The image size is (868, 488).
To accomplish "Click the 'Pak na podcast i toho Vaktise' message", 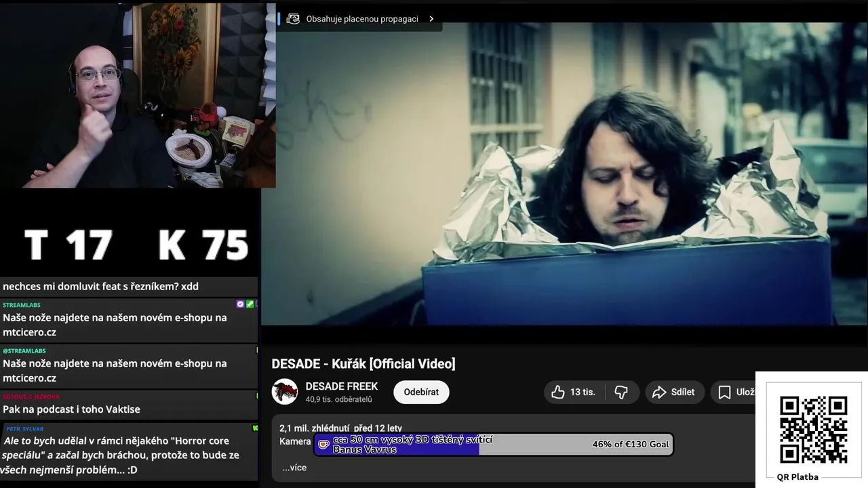I will click(x=71, y=409).
